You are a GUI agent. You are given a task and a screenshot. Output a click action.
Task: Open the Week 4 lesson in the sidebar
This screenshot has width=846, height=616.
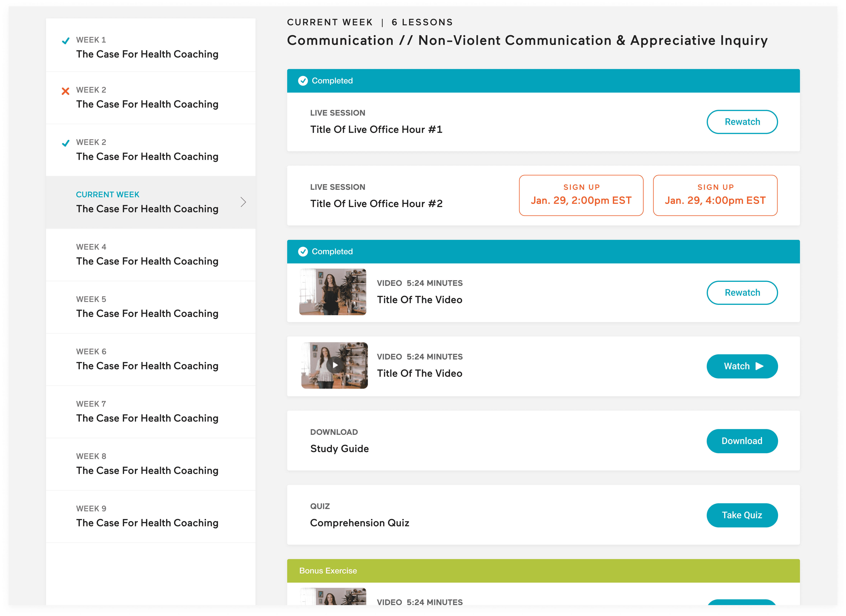pyautogui.click(x=147, y=255)
